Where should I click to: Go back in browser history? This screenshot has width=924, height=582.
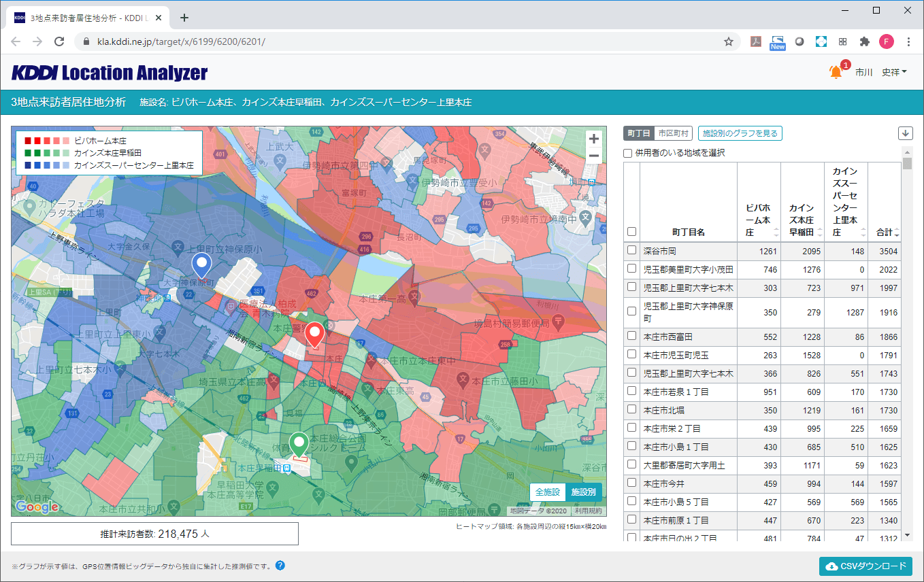click(16, 41)
